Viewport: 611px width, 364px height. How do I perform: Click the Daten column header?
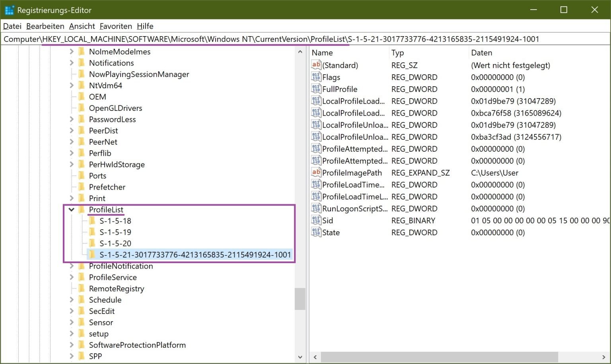481,52
